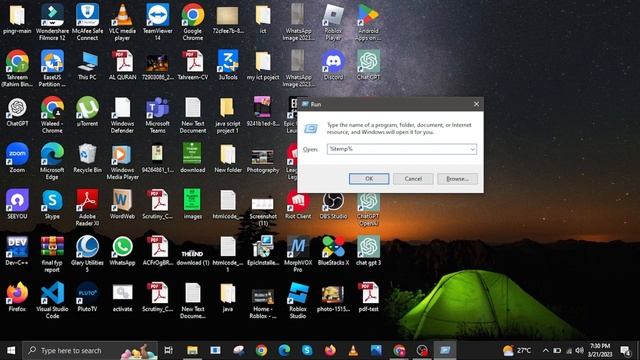Viewport: 640px width, 360px height.
Task: Open the Photography file thumbnail
Action: [263, 161]
